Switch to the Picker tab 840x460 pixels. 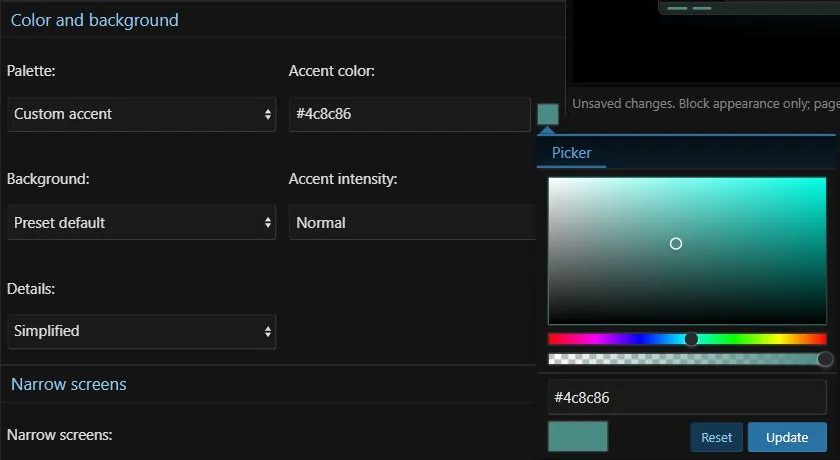click(572, 153)
